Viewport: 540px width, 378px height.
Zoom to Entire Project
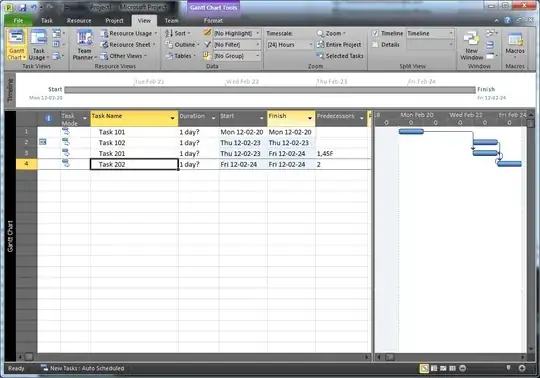[339, 44]
